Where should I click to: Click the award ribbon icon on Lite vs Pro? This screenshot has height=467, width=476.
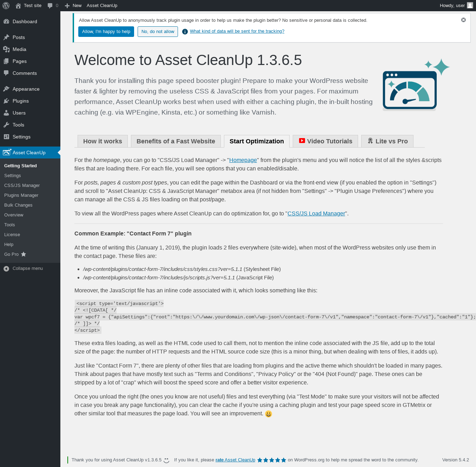tap(370, 141)
